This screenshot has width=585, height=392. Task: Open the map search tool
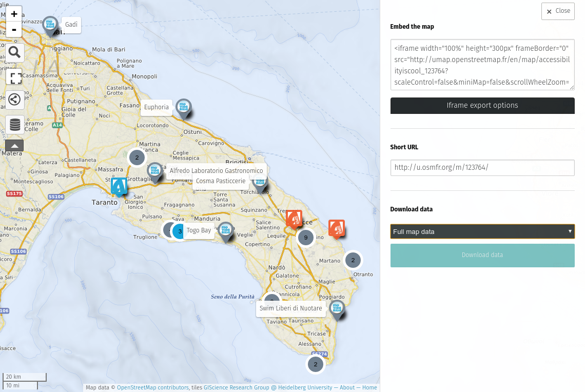14,52
